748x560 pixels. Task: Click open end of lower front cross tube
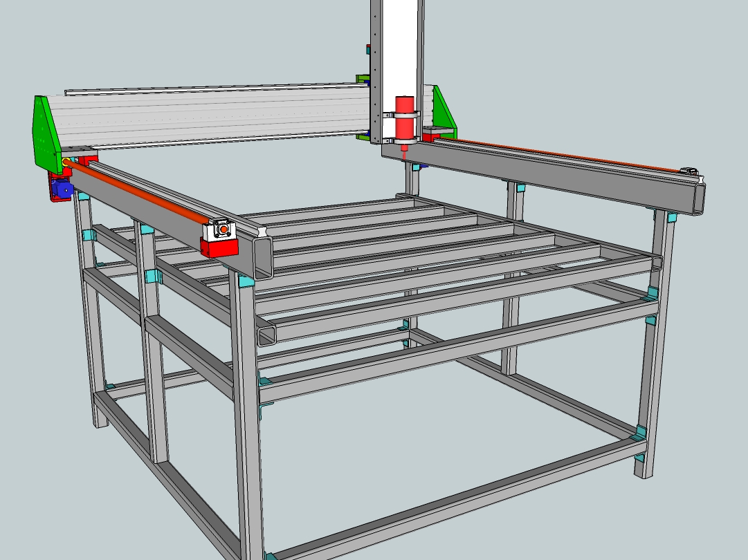tap(266, 335)
